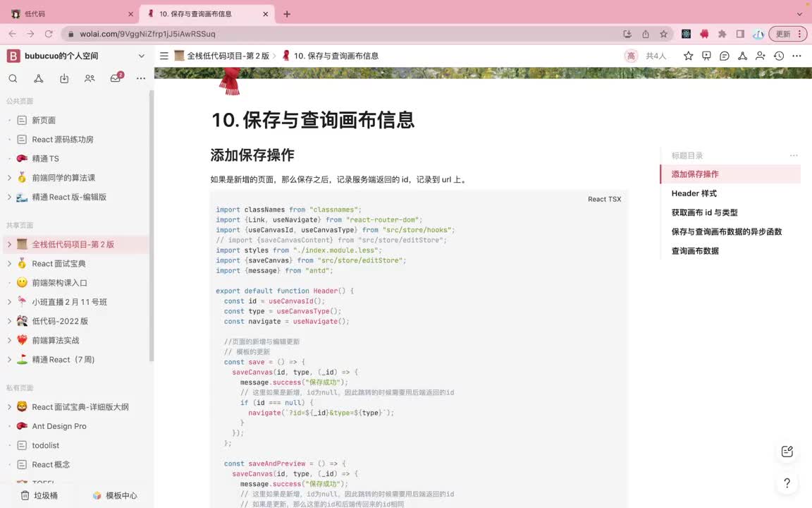This screenshot has height=508, width=812.
Task: Click the sidebar relation graph icon
Action: coord(38,78)
